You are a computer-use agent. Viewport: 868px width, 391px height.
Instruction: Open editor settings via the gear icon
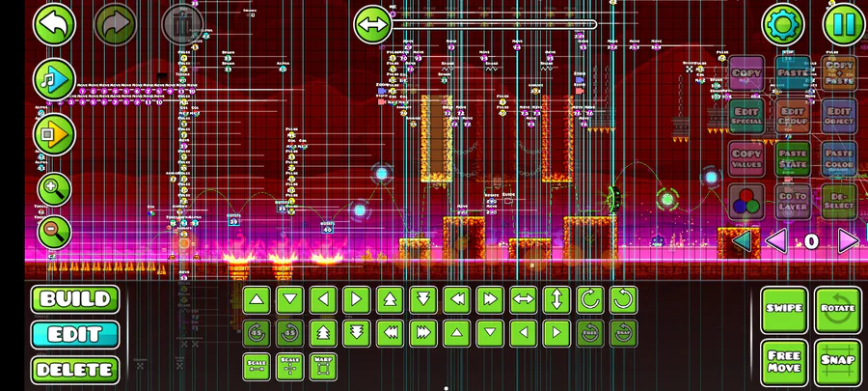click(783, 24)
